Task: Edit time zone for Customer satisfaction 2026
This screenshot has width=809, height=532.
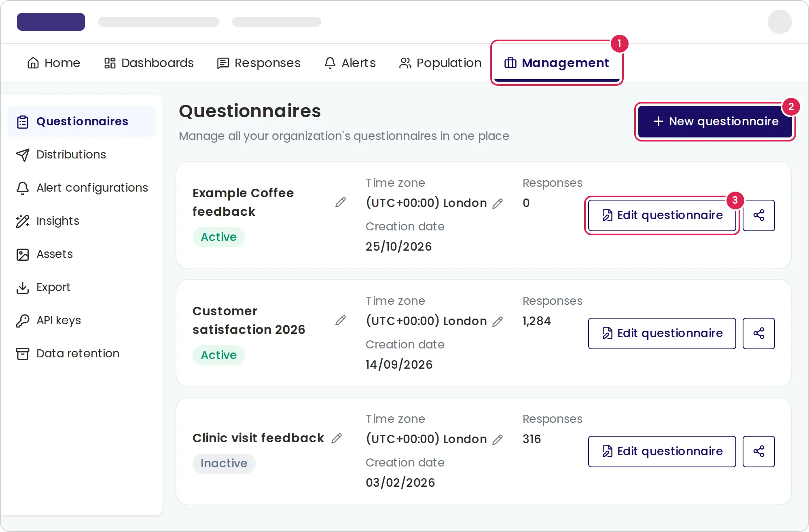Action: pos(498,321)
